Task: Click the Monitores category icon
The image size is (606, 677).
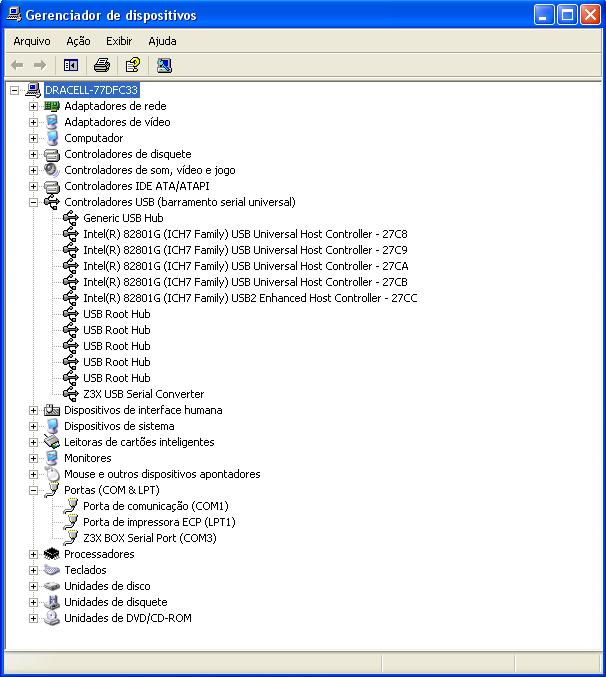Action: pyautogui.click(x=52, y=458)
